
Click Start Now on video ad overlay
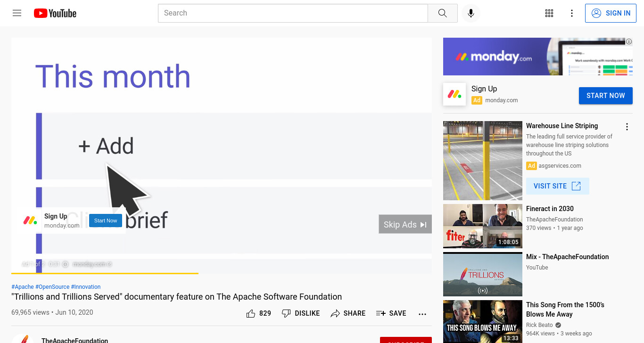[x=106, y=220]
